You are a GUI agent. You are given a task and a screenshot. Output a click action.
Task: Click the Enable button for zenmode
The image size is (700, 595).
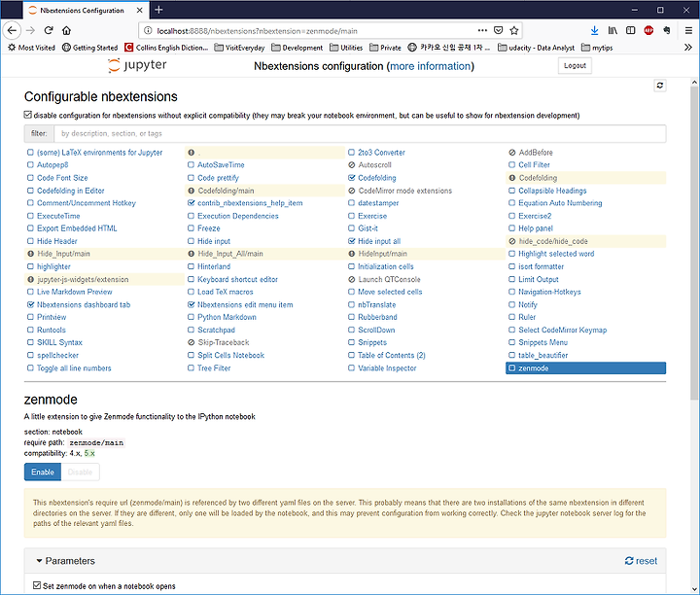point(43,472)
